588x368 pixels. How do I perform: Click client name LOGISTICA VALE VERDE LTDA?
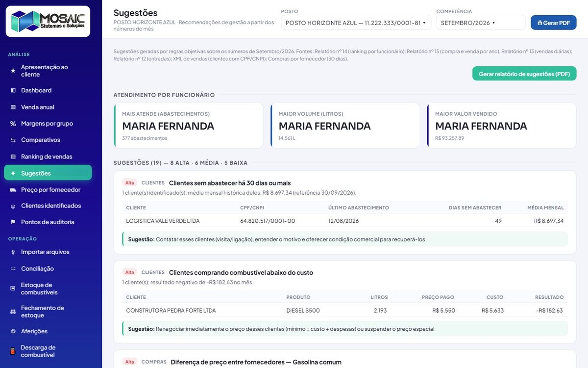pyautogui.click(x=163, y=221)
